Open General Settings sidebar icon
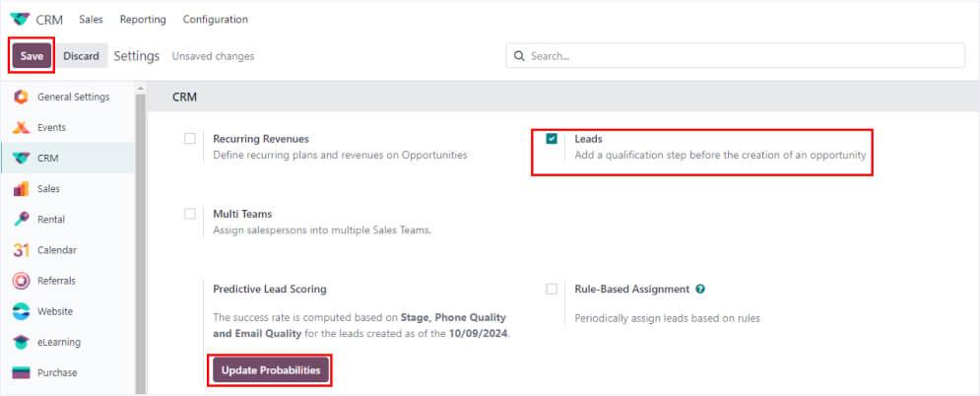This screenshot has width=980, height=396. pyautogui.click(x=21, y=97)
